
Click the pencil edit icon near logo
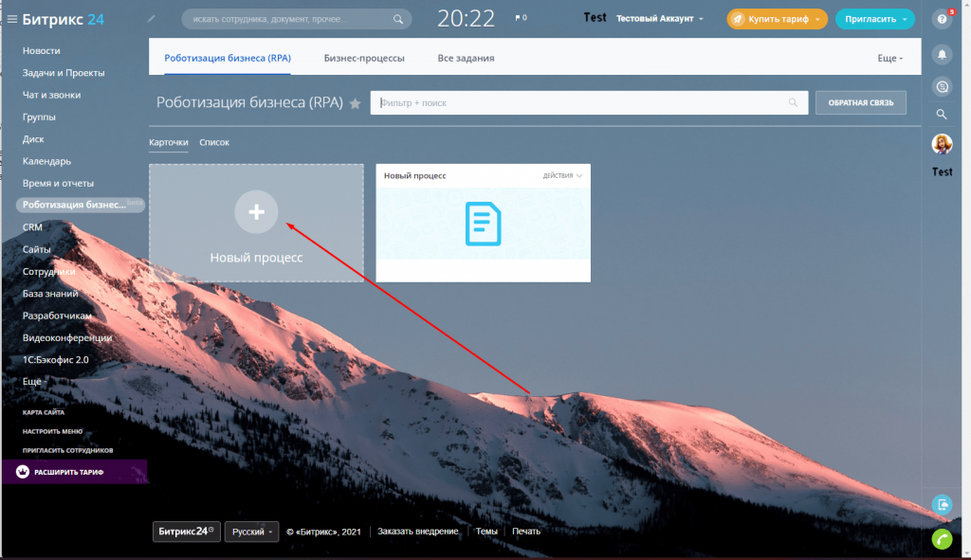[151, 19]
